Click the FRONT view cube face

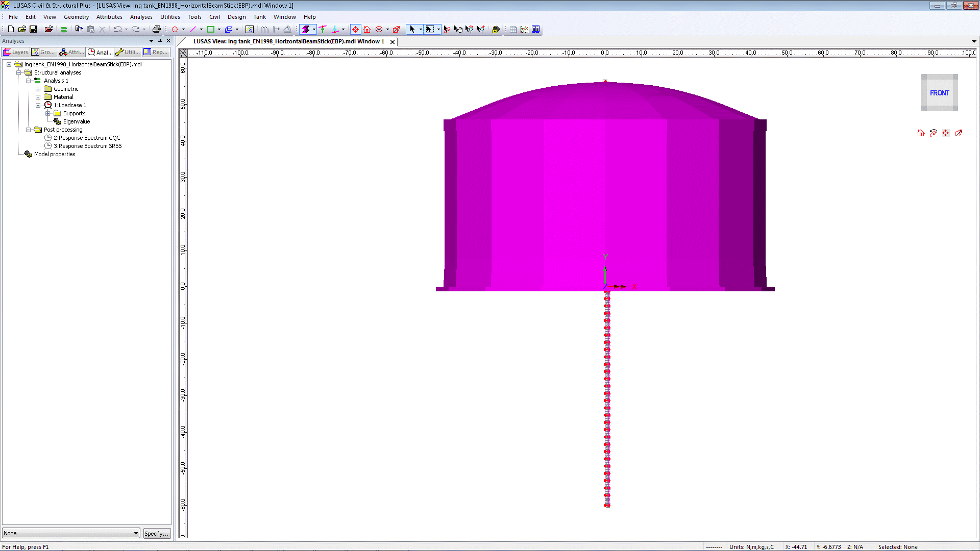[x=939, y=93]
